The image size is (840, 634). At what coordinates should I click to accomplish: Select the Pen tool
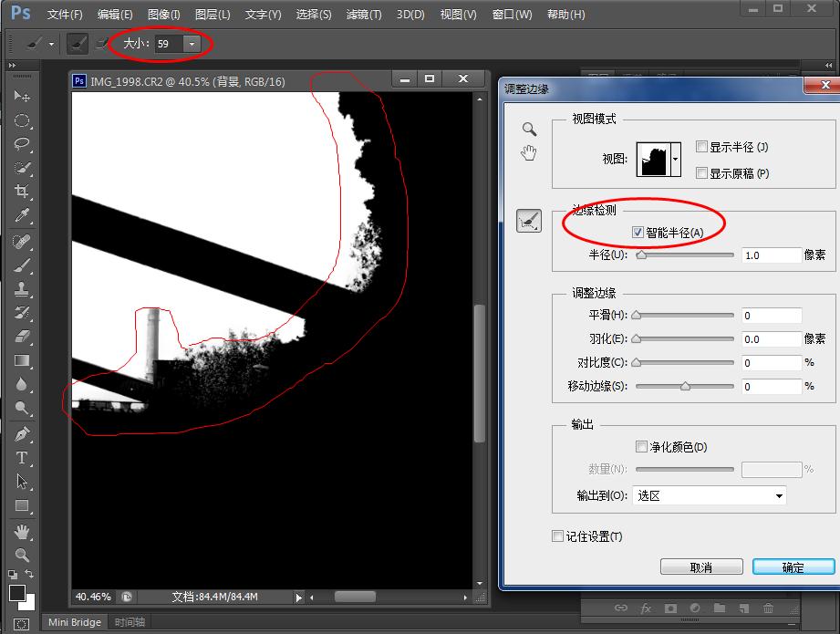[x=22, y=433]
